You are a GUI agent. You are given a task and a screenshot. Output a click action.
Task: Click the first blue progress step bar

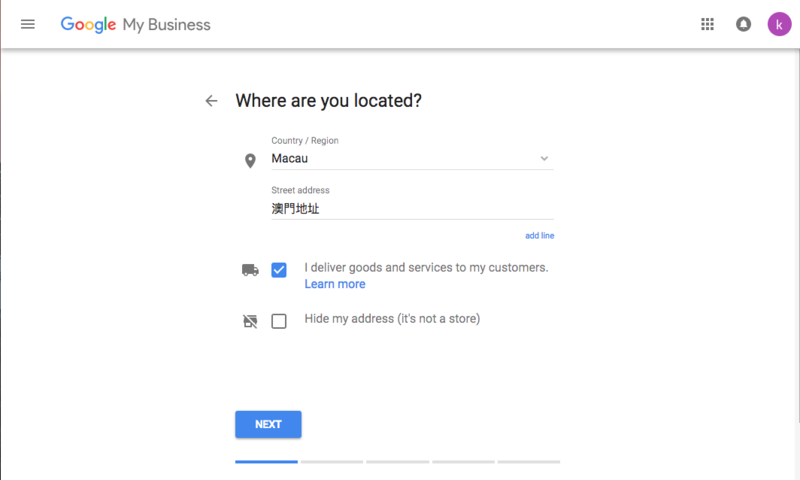click(266, 462)
